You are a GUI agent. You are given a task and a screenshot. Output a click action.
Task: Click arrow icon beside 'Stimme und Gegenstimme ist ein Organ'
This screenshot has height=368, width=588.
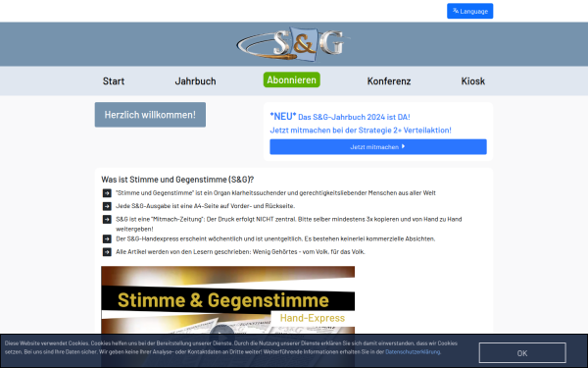(x=107, y=193)
